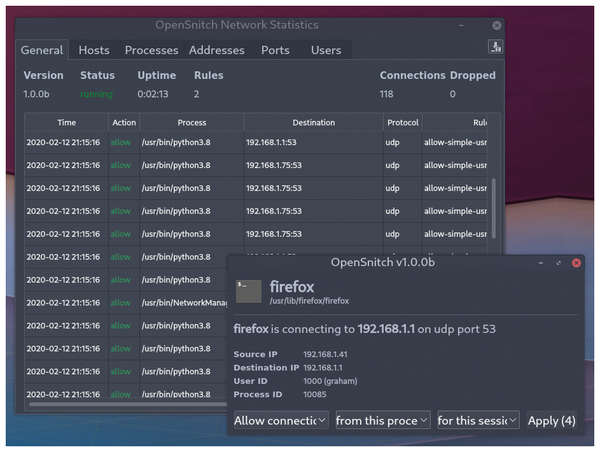Maximize the OpenSnitch v1.0.0b dialog
600x452 pixels.
click(x=559, y=263)
